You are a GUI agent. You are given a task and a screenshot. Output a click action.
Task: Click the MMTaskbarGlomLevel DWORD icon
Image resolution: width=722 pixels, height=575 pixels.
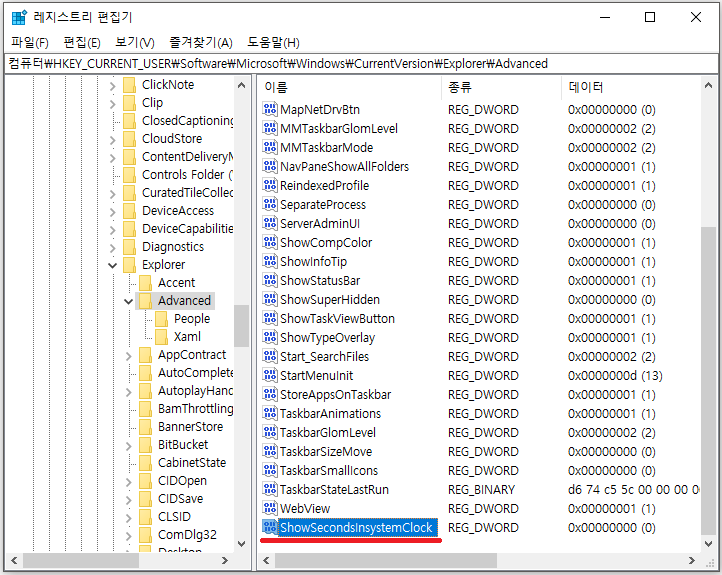pos(270,128)
